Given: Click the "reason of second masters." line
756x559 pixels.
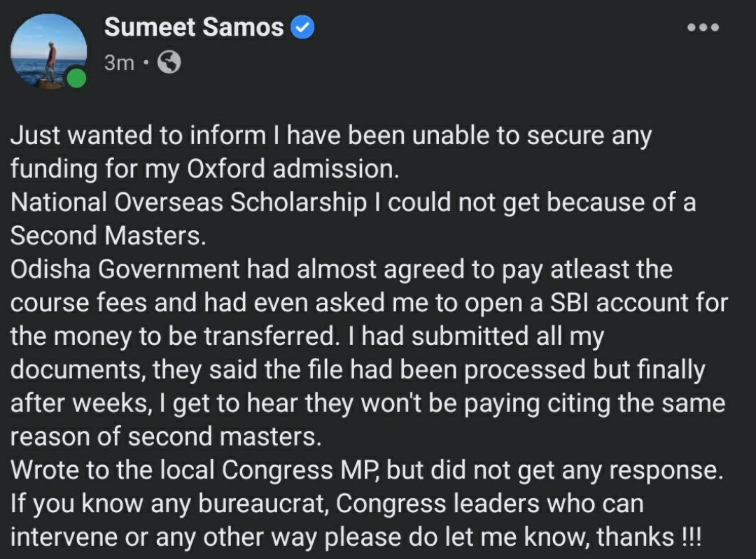Looking at the screenshot, I should pos(165,437).
